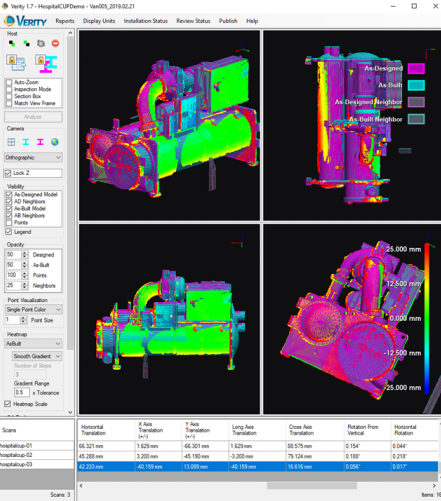Click the Analyze button
This screenshot has height=501, width=441.
point(33,117)
